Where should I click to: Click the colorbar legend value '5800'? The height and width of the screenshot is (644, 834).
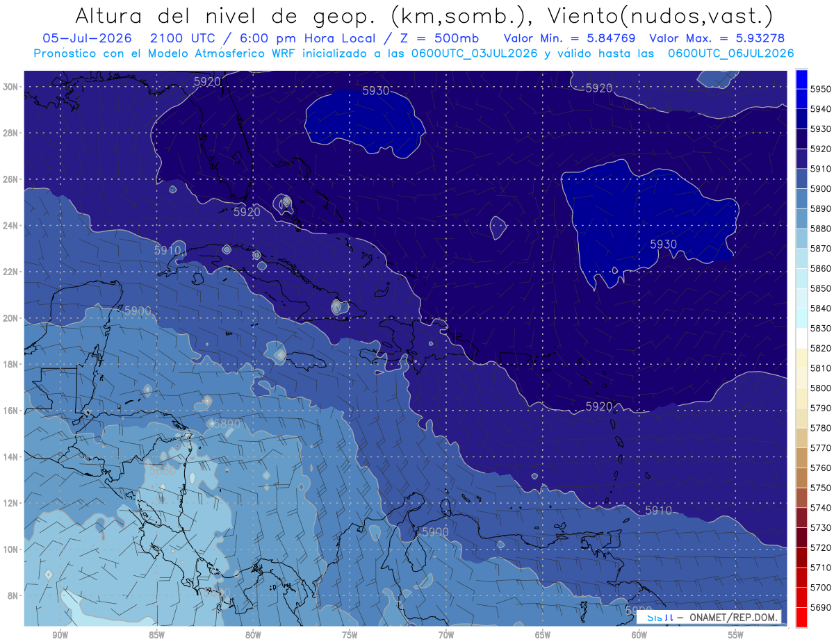pos(821,388)
